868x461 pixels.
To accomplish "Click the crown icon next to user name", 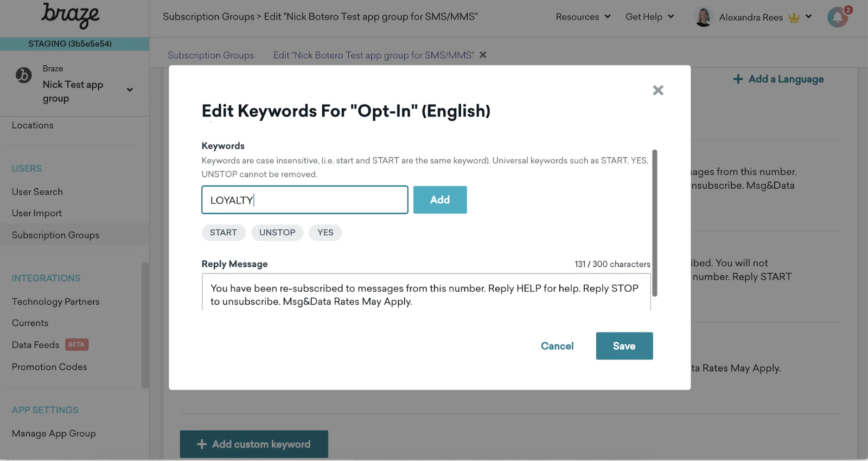I will (x=794, y=17).
